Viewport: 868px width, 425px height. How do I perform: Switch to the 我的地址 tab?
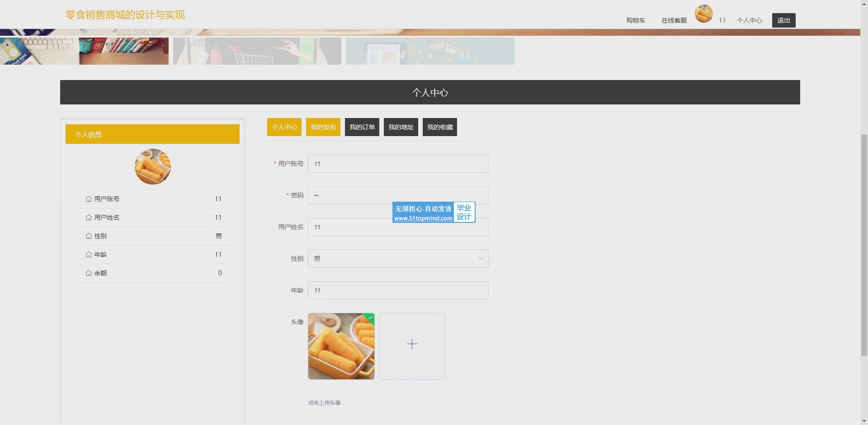click(401, 127)
